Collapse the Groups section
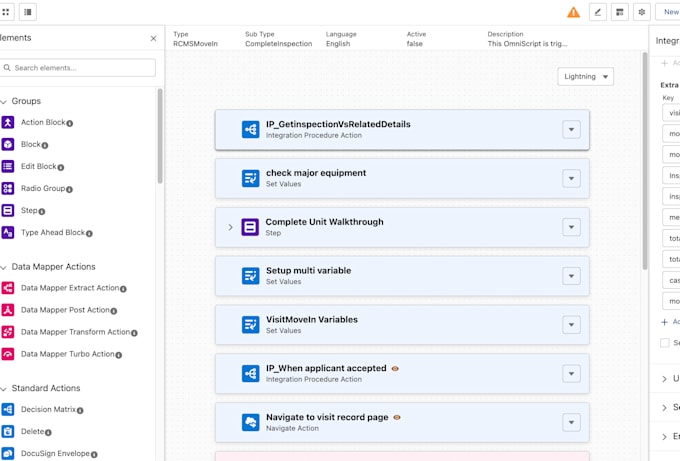680x461 pixels. pos(3,101)
